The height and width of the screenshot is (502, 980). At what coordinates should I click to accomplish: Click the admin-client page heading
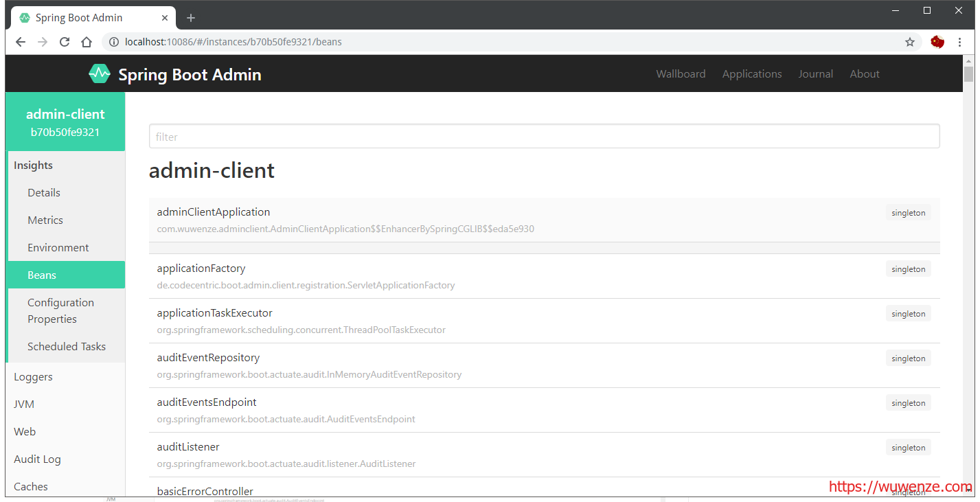tap(212, 170)
